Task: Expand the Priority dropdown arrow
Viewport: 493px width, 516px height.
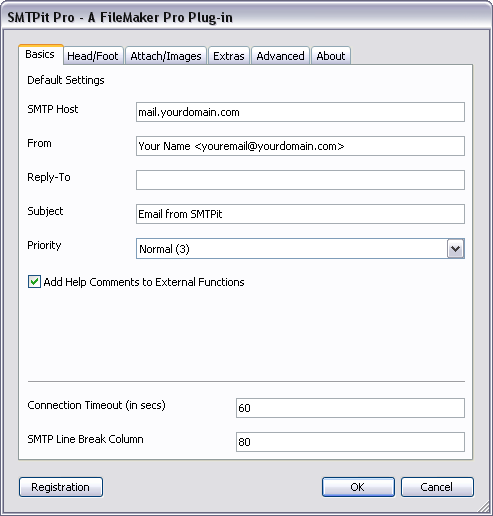Action: (455, 249)
